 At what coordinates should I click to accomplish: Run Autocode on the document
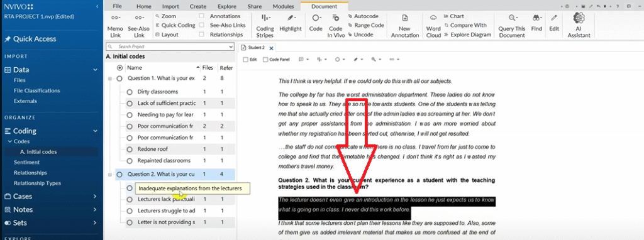[x=363, y=16]
